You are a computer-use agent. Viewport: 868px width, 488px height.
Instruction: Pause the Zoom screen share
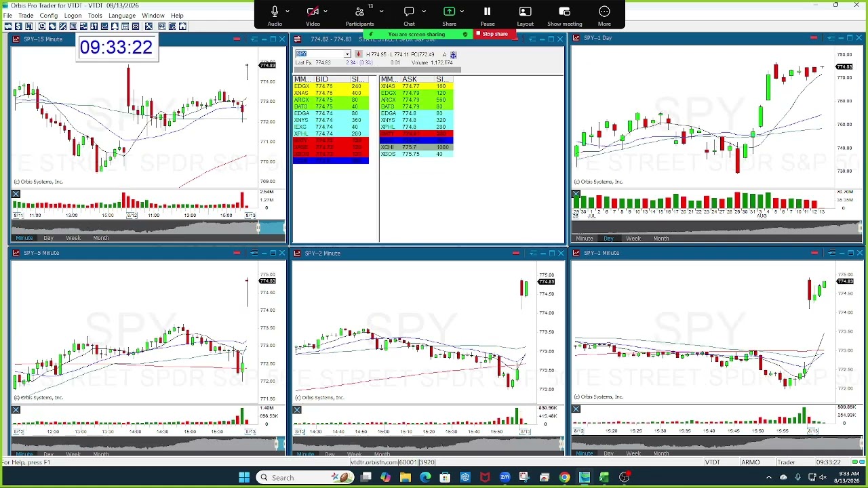[487, 15]
